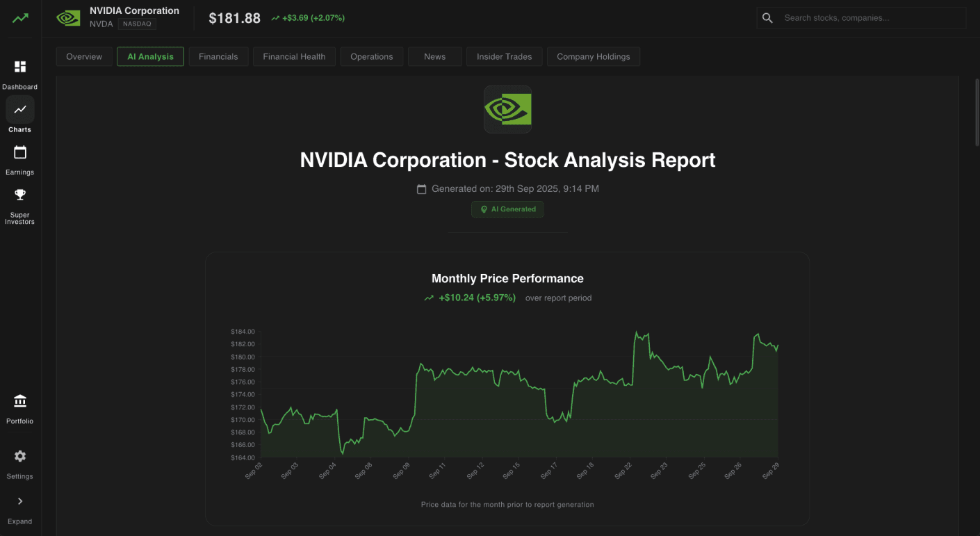Screen dimensions: 980x536
Task: Click the NVIDIA Corporation header name
Action: (x=134, y=11)
